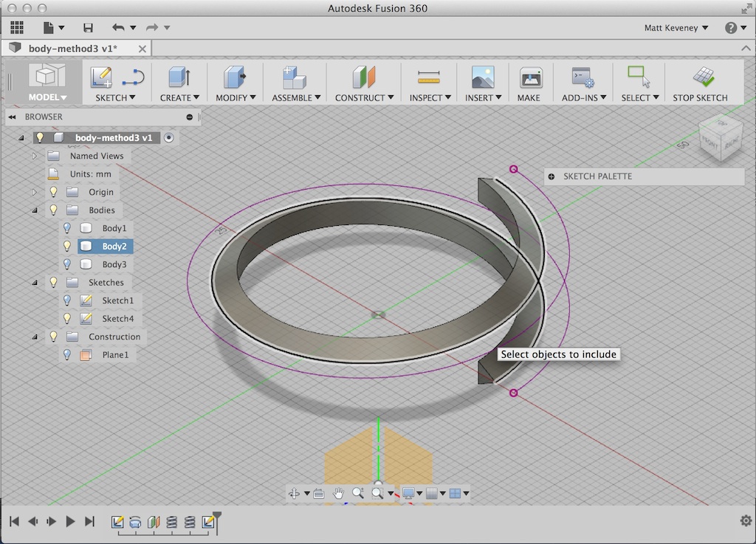Open the data panel grid icon
The height and width of the screenshot is (544, 756).
tap(17, 27)
